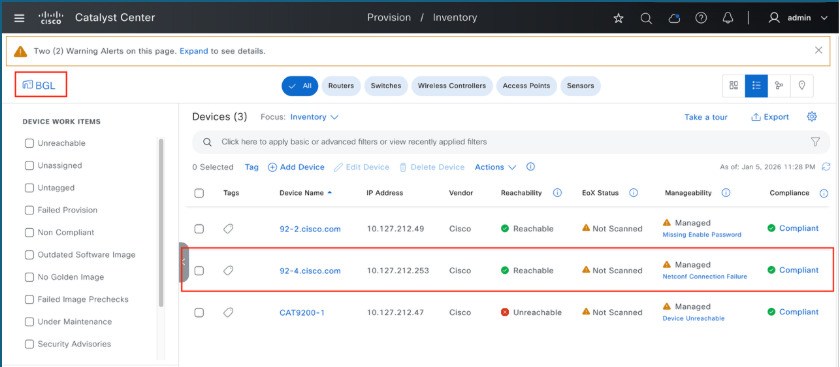Open the BGL site selector

point(39,85)
